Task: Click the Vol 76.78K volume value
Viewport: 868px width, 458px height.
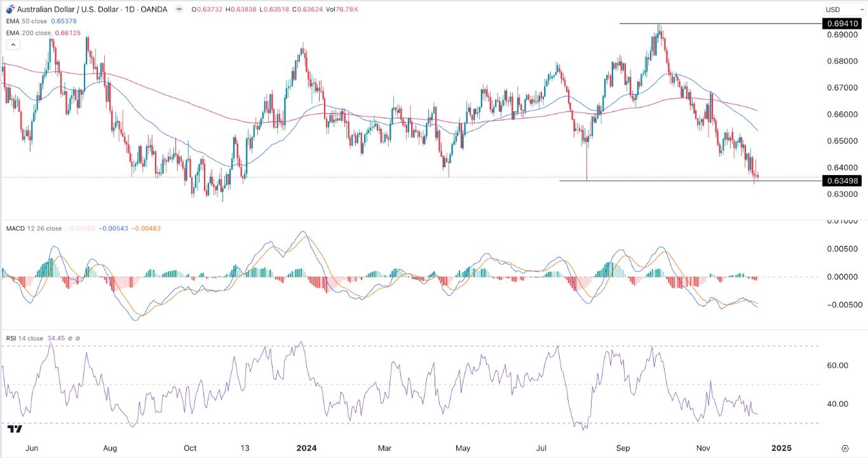Action: (343, 10)
